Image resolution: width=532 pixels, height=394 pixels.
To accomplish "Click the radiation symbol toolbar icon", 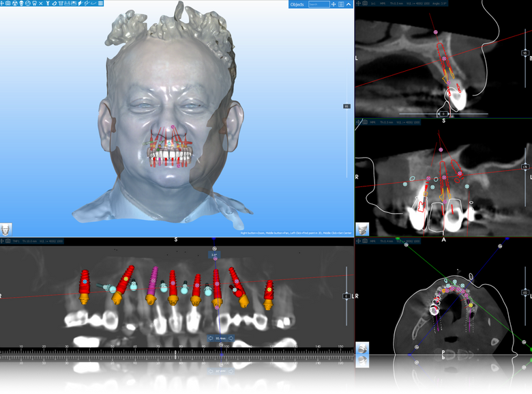I will pos(14,3).
